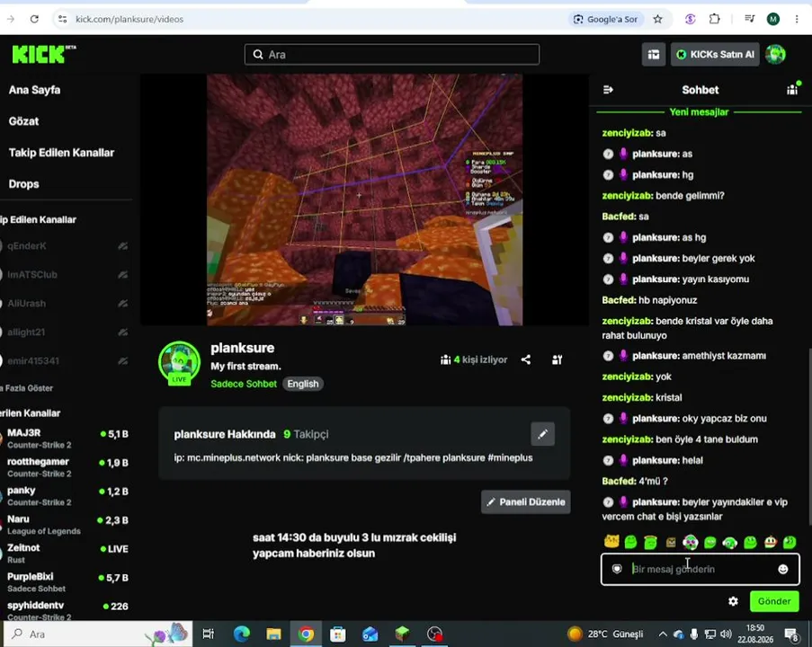Click the KICK logo
The width and height of the screenshot is (812, 647).
(x=43, y=54)
